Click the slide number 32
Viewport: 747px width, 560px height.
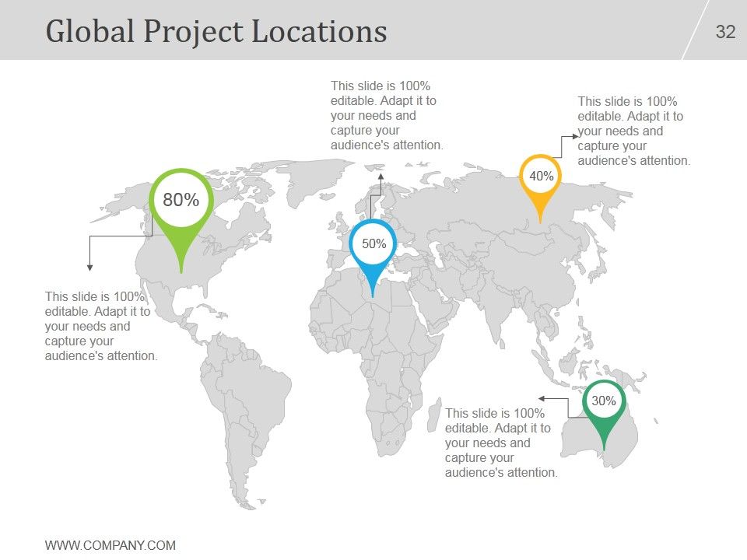coord(725,32)
